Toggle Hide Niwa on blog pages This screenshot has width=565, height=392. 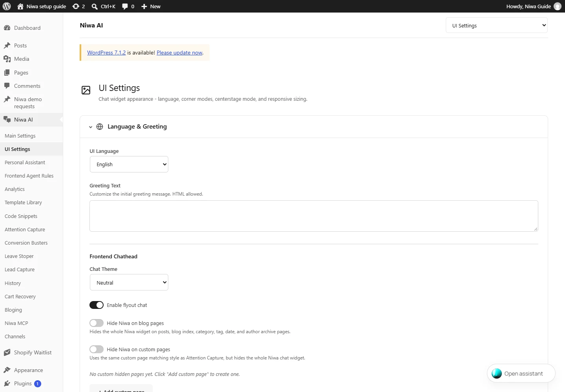97,323
